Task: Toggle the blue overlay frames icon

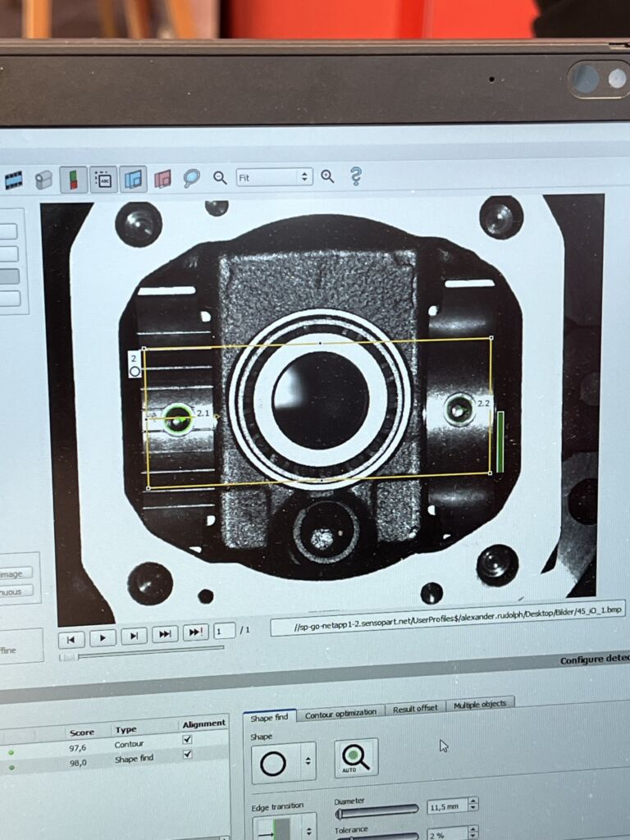Action: click(x=133, y=179)
